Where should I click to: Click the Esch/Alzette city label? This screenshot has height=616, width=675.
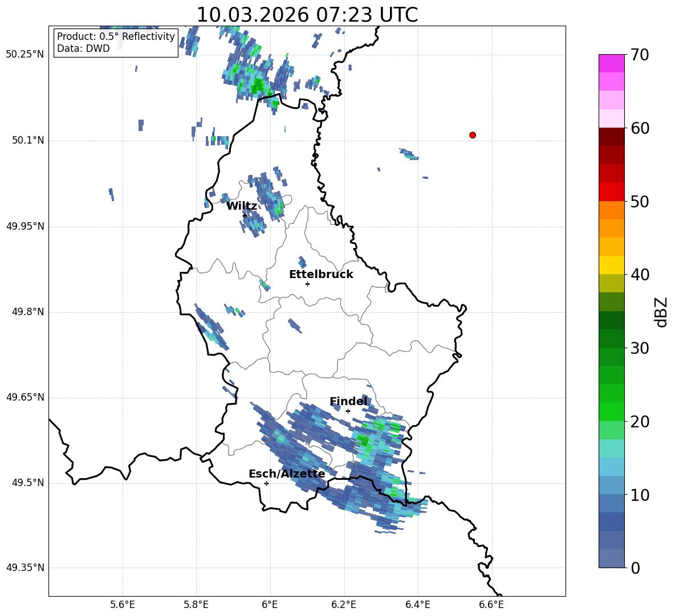[287, 474]
